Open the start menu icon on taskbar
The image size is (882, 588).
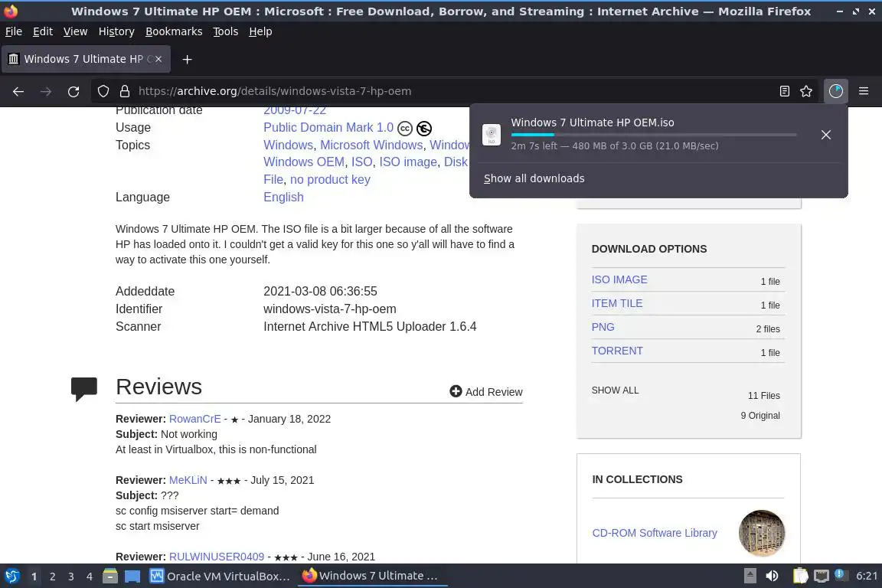(x=12, y=577)
